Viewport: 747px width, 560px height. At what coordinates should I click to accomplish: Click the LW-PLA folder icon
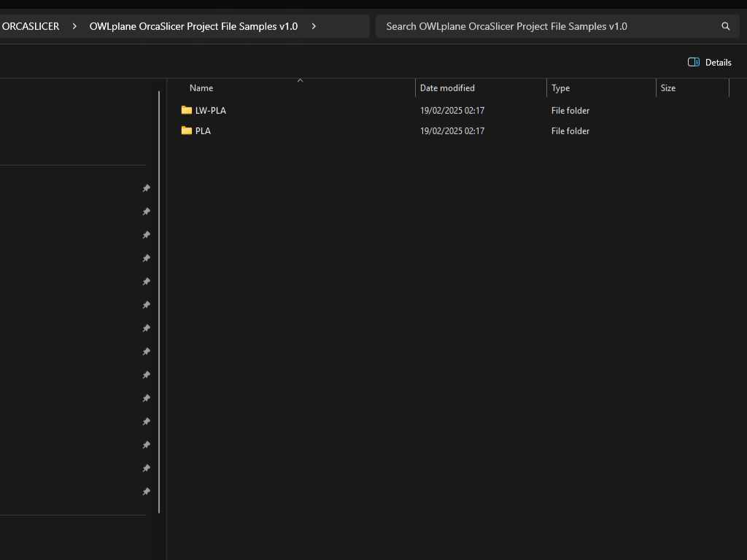tap(187, 111)
